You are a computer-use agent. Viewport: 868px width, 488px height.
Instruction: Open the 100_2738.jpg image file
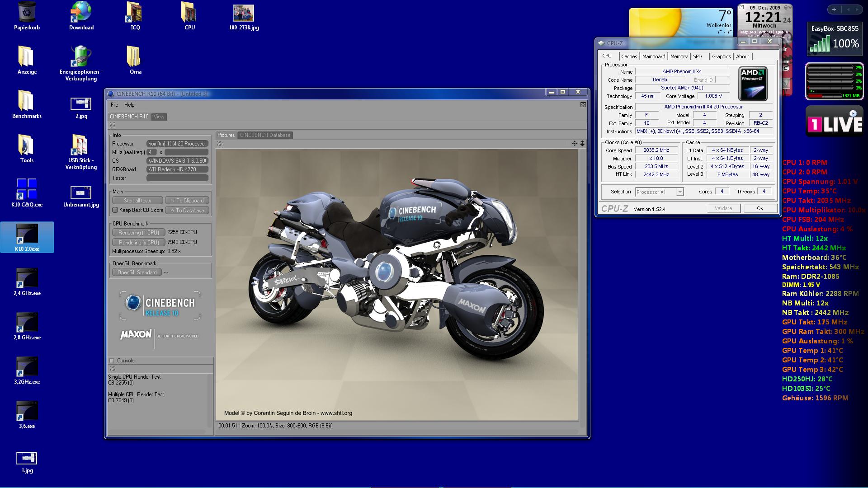click(244, 17)
